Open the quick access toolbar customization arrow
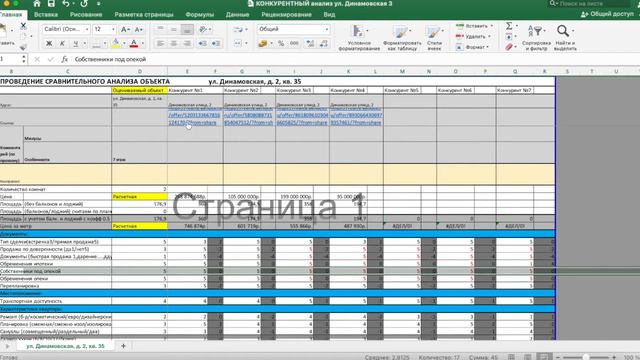The width and height of the screenshot is (640, 360). tap(99, 4)
